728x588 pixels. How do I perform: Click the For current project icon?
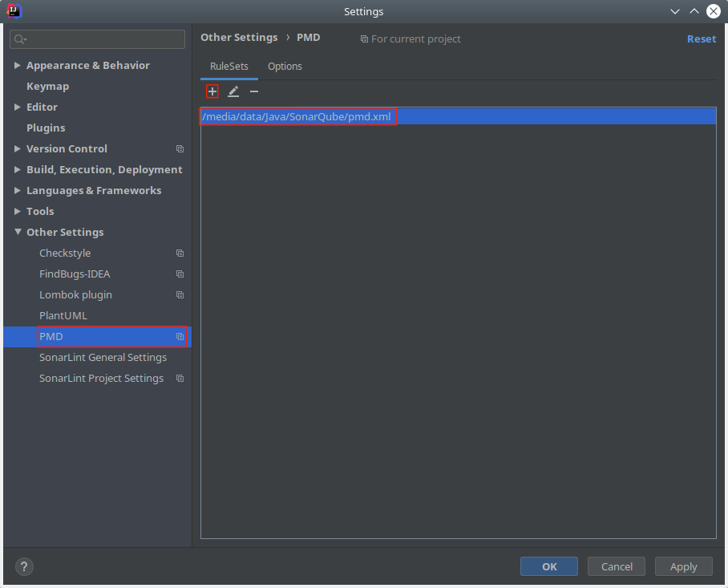(x=365, y=39)
